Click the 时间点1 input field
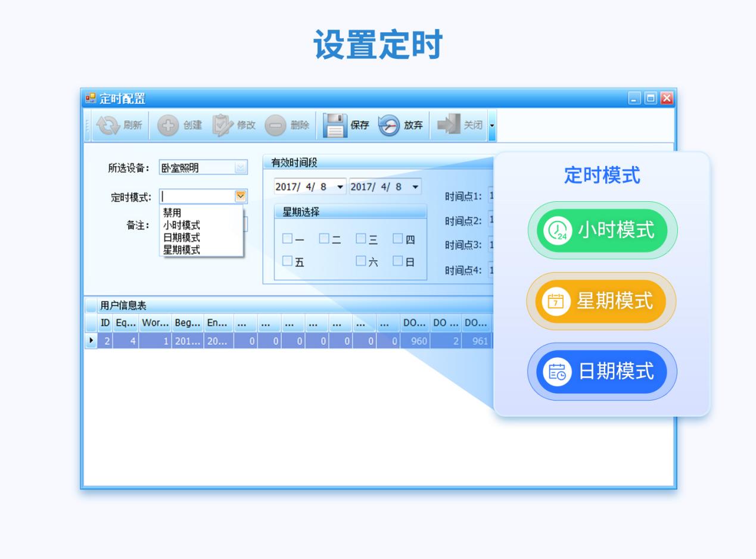The width and height of the screenshot is (756, 559). tap(491, 196)
